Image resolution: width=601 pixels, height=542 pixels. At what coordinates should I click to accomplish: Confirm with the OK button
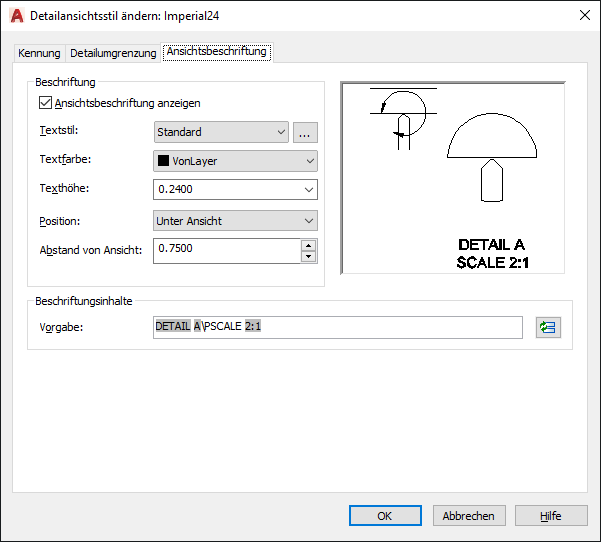[x=385, y=516]
